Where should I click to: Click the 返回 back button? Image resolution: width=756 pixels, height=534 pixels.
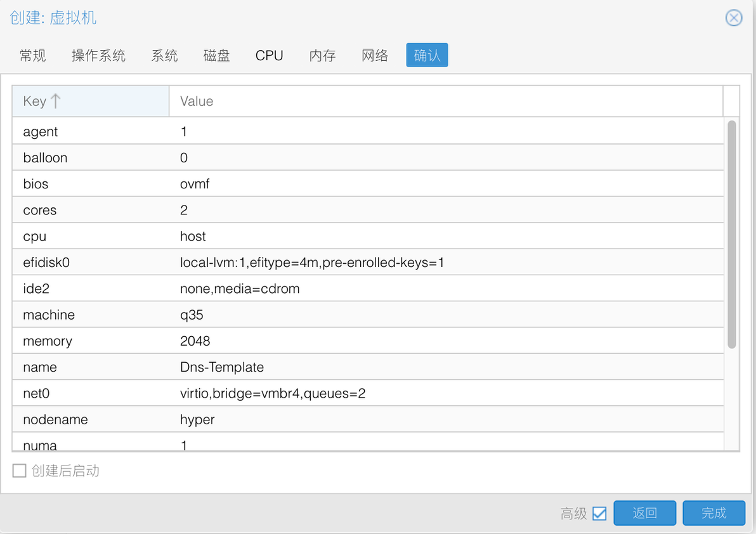click(x=644, y=513)
